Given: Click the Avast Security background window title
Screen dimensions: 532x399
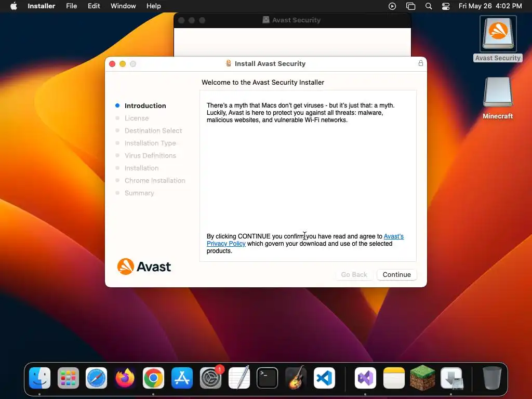Looking at the screenshot, I should point(296,20).
